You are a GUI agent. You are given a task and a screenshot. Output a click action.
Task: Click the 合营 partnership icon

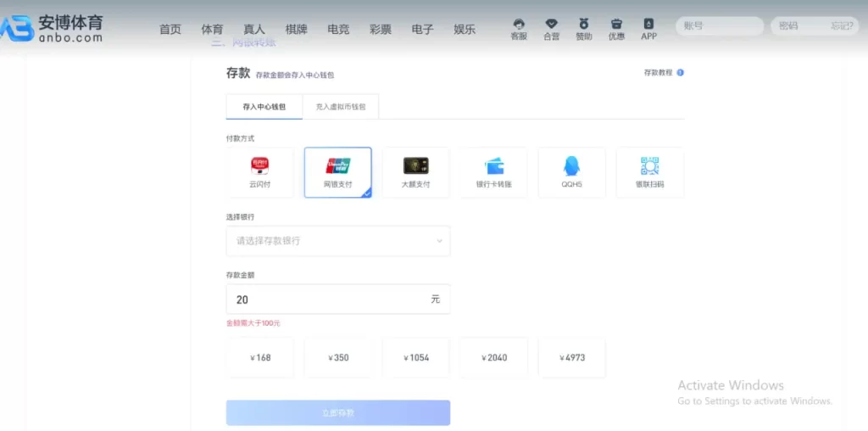tap(551, 28)
